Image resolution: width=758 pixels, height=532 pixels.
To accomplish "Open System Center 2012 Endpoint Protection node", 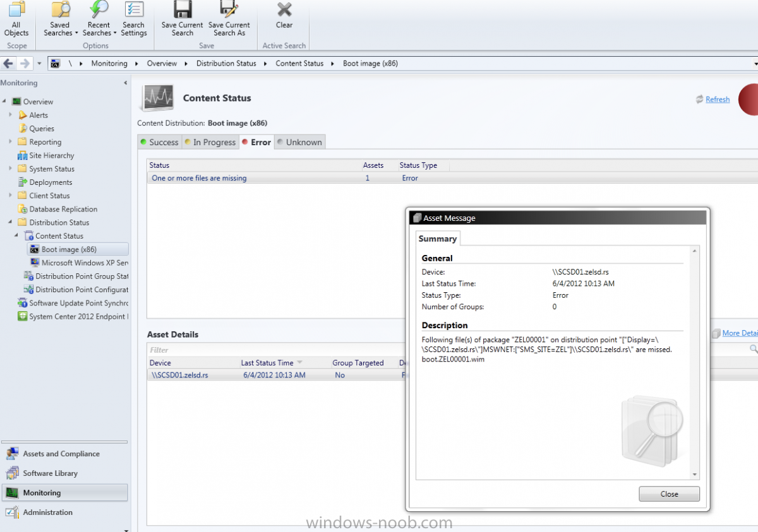I will click(x=73, y=316).
